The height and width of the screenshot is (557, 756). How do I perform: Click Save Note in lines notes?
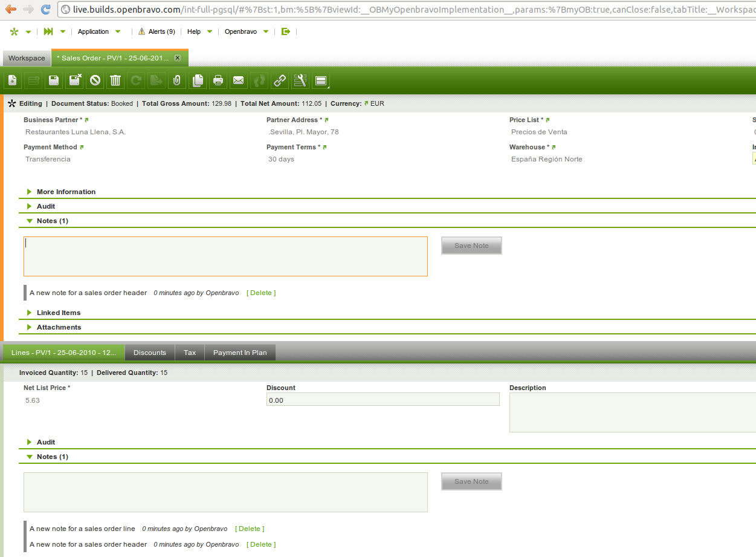click(471, 481)
